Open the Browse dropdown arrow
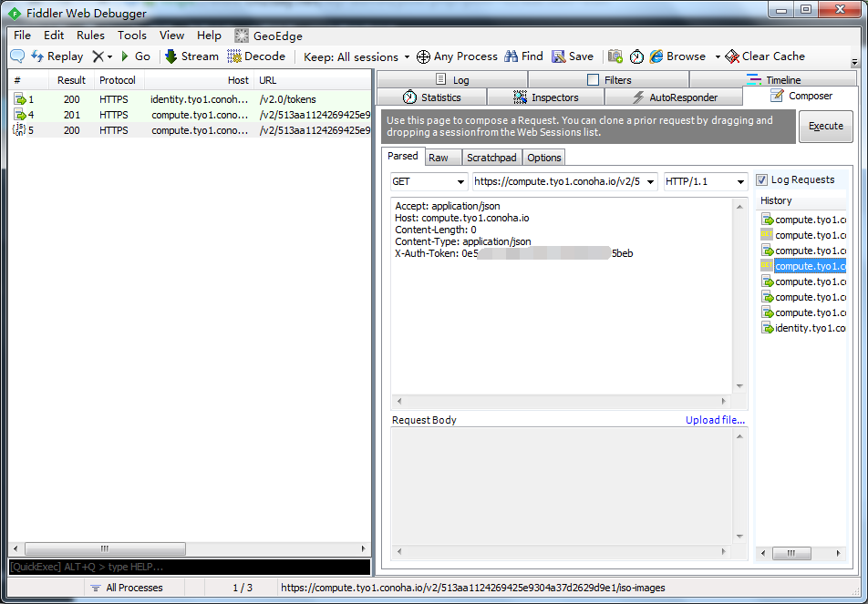 pyautogui.click(x=718, y=57)
